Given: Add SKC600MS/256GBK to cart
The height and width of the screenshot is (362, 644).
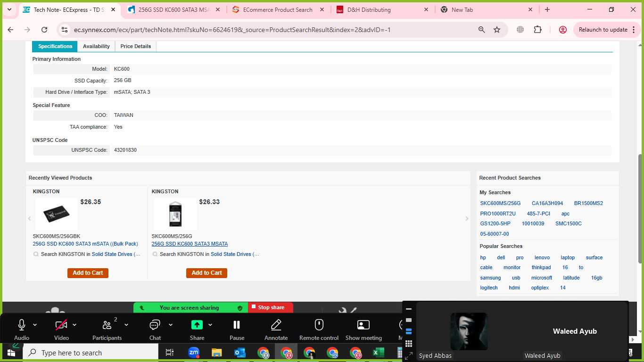Looking at the screenshot, I should coord(88,273).
